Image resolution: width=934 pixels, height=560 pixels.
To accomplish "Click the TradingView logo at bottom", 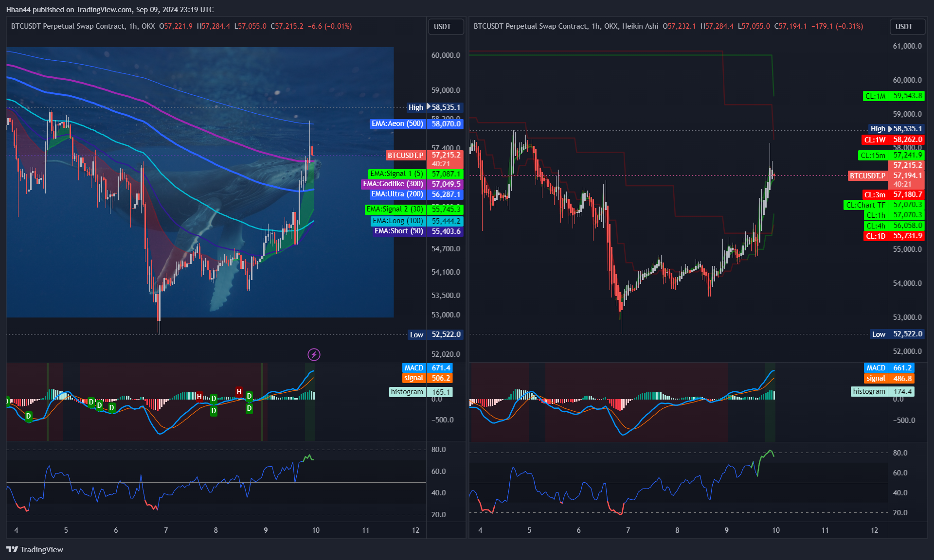I will pyautogui.click(x=35, y=549).
